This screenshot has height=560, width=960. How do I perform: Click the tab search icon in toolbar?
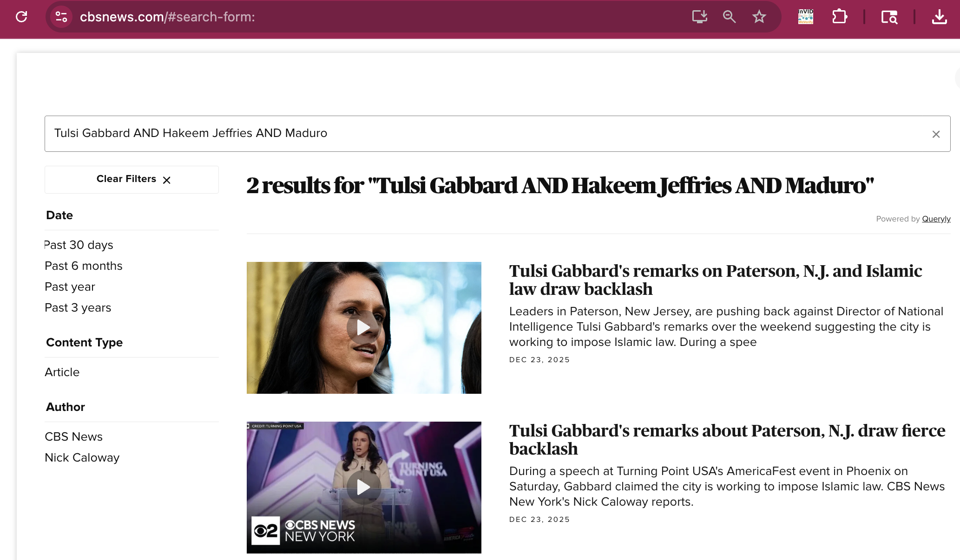pyautogui.click(x=889, y=17)
